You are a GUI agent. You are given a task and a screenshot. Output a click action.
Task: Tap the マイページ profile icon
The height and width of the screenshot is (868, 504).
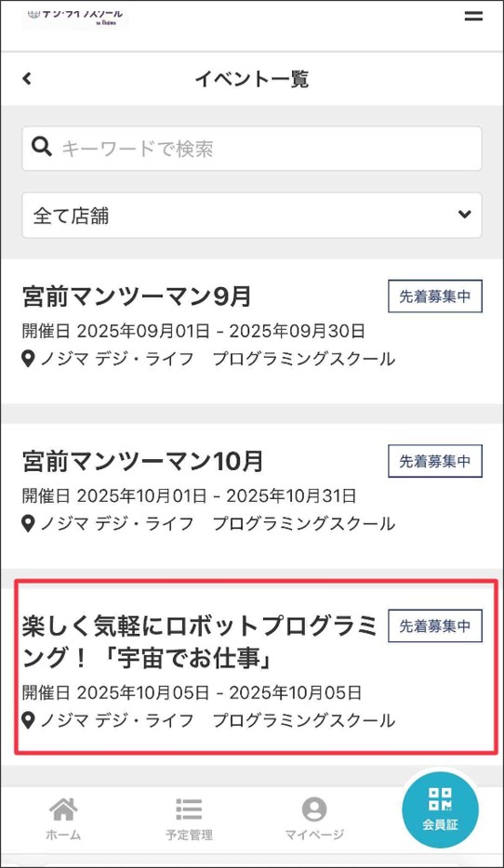(x=314, y=809)
